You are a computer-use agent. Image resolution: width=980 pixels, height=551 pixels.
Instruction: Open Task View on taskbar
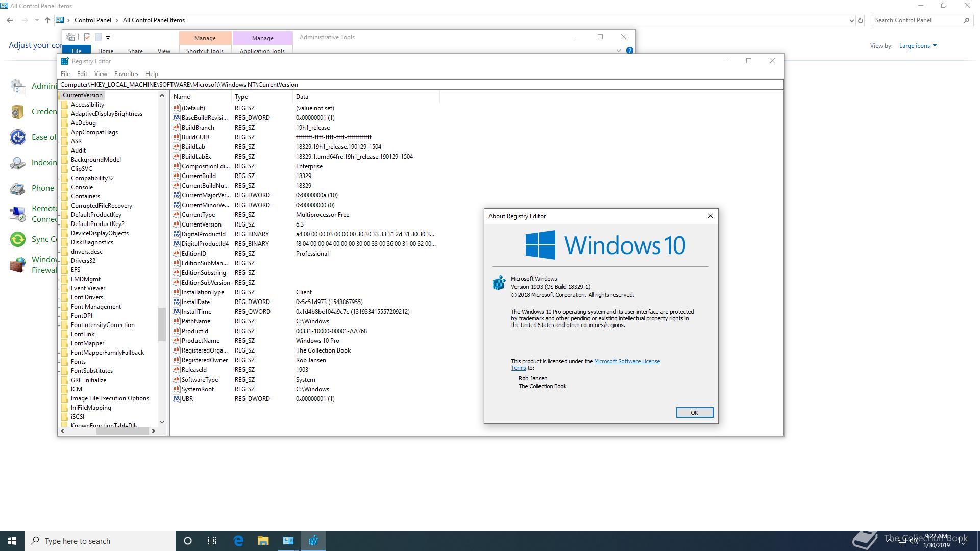click(x=212, y=541)
